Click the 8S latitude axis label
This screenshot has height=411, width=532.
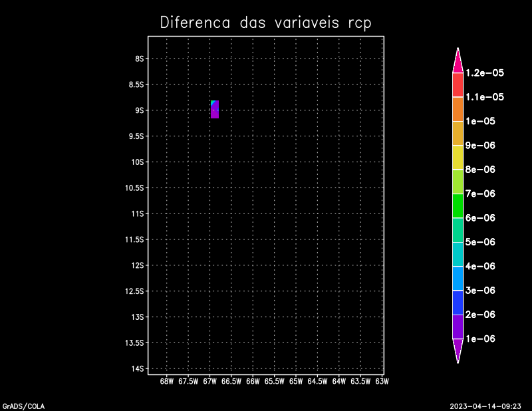tap(139, 59)
